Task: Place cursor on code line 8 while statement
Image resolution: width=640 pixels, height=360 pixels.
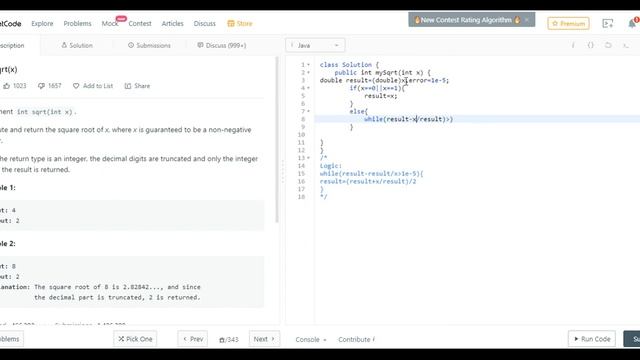Action: coord(408,119)
